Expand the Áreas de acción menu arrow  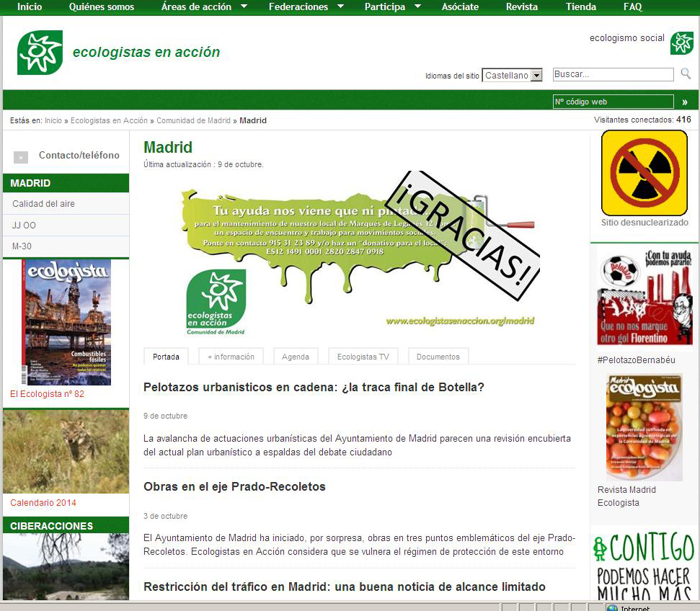[x=244, y=6]
